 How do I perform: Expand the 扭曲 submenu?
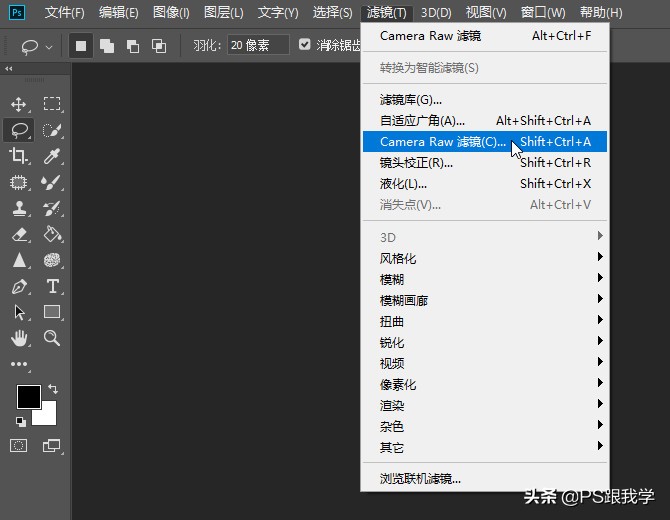485,321
